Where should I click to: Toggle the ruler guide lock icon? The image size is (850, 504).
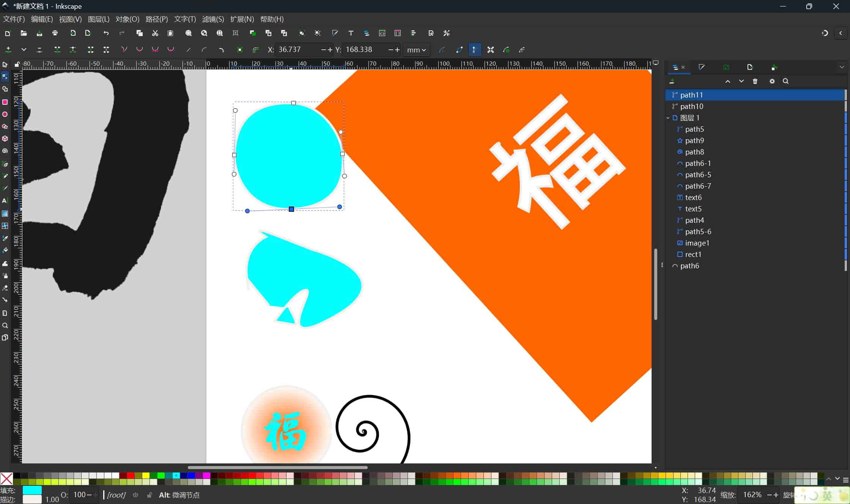pos(17,65)
